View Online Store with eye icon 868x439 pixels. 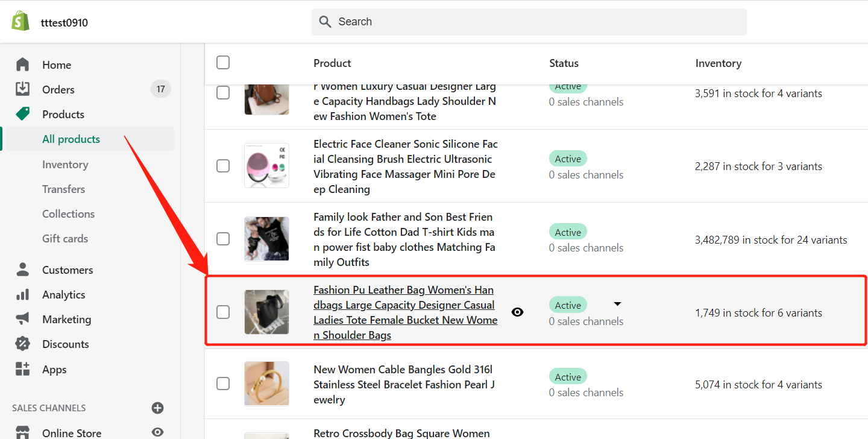(157, 432)
